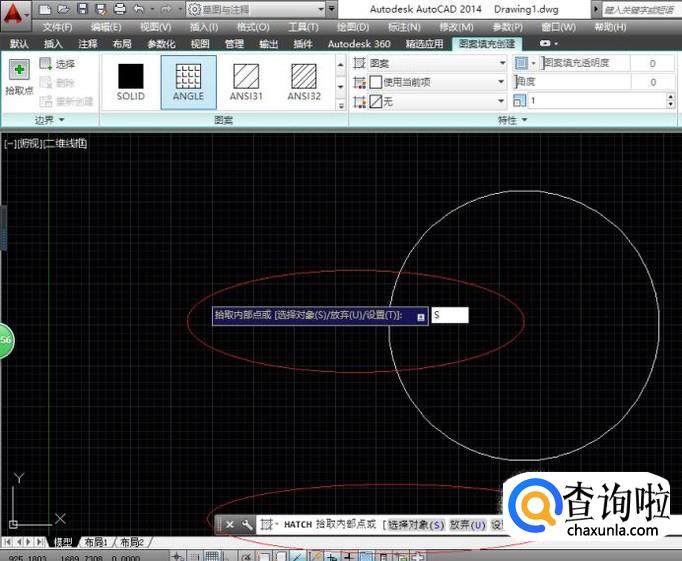Expand the 特性 panel

click(x=512, y=120)
